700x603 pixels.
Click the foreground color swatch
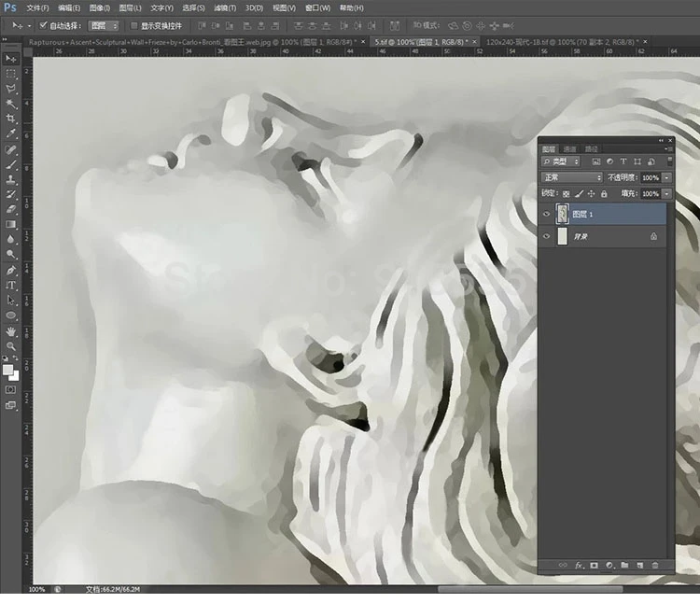point(8,370)
